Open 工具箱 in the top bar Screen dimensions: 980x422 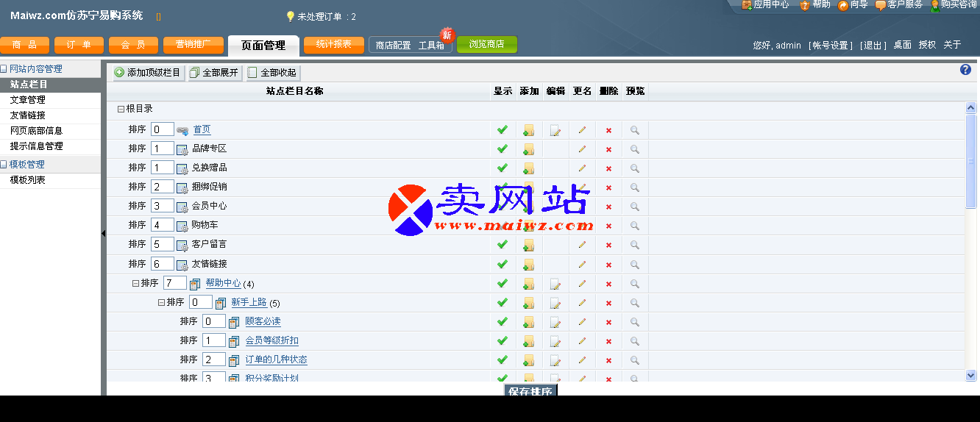[431, 46]
